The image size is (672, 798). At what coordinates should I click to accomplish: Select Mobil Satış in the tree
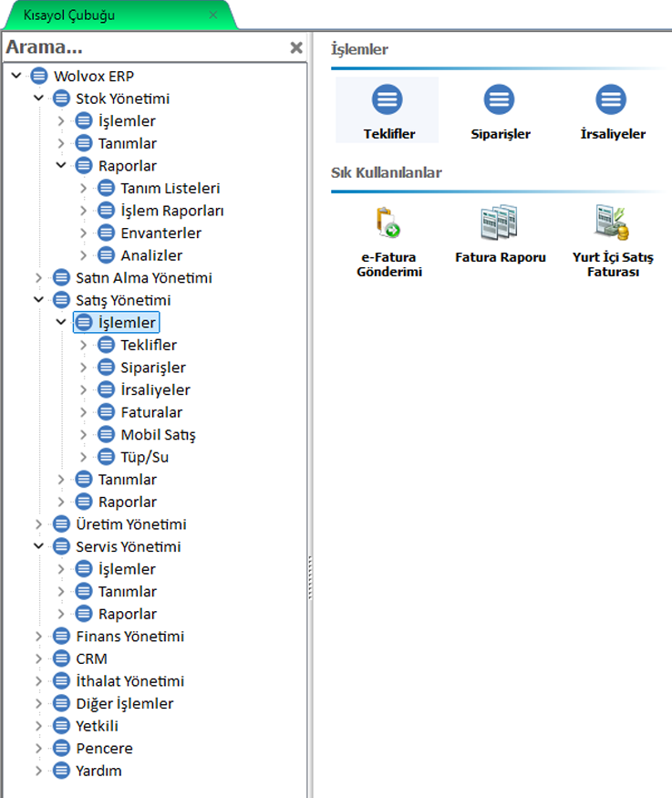pos(158,435)
